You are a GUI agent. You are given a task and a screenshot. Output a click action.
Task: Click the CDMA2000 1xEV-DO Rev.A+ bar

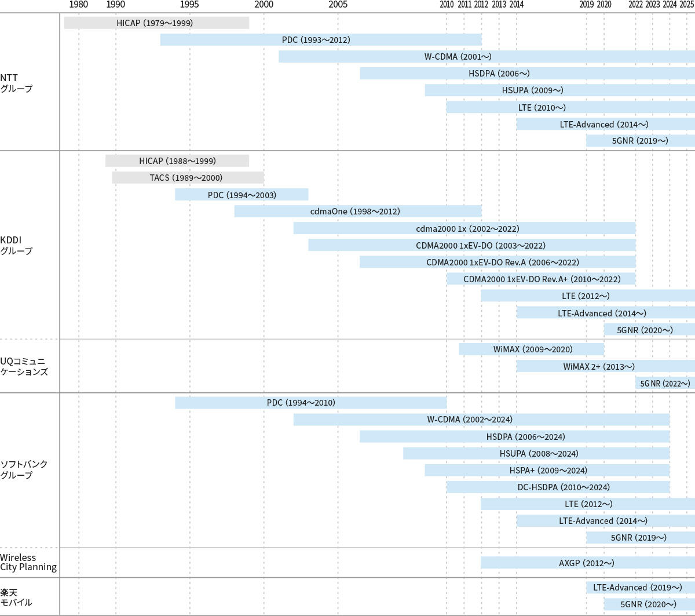coord(541,279)
